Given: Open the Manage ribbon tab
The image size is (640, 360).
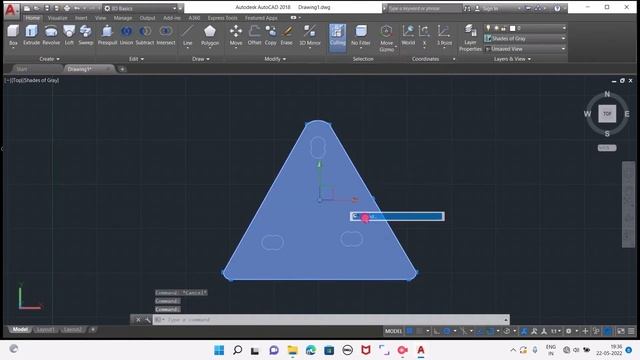Looking at the screenshot, I should [122, 18].
